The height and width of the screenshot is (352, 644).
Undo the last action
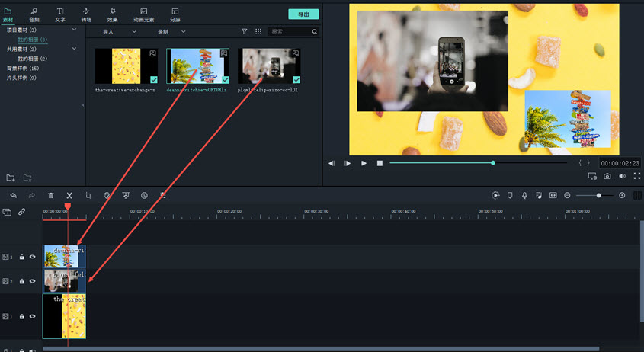pos(13,196)
